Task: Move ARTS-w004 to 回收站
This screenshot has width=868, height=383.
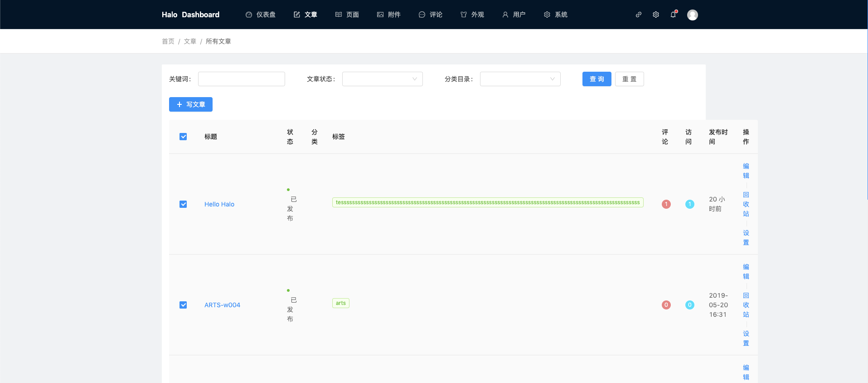Action: pos(746,305)
